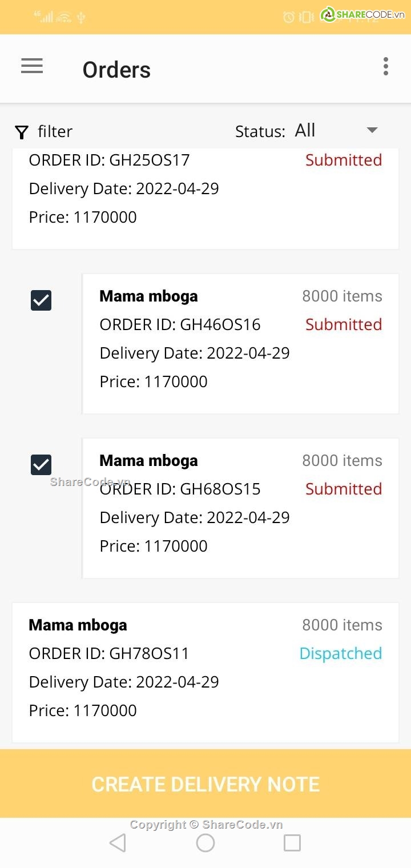
Task: Tap the 'filter' text label
Action: [55, 131]
